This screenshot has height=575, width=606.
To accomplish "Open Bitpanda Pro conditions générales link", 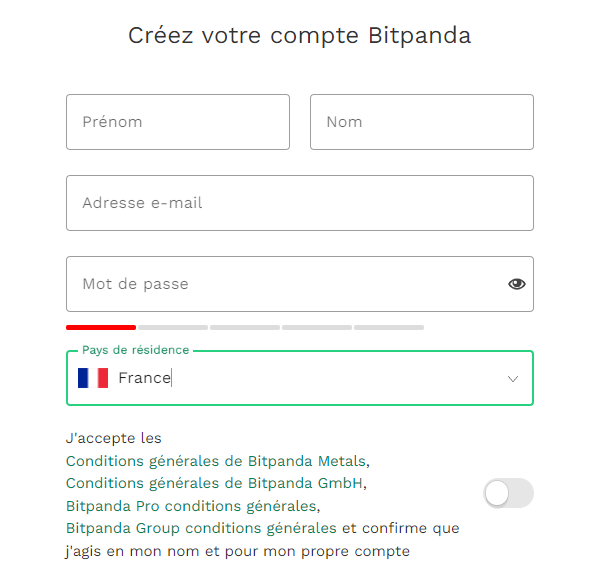I will (192, 505).
